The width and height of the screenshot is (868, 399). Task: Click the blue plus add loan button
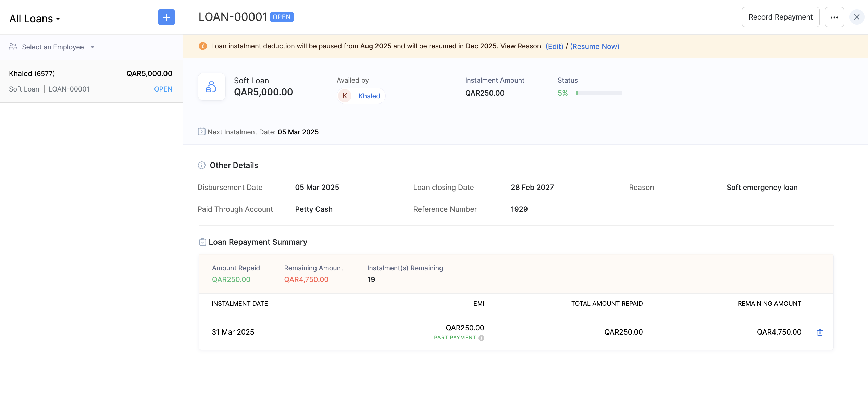(x=166, y=17)
